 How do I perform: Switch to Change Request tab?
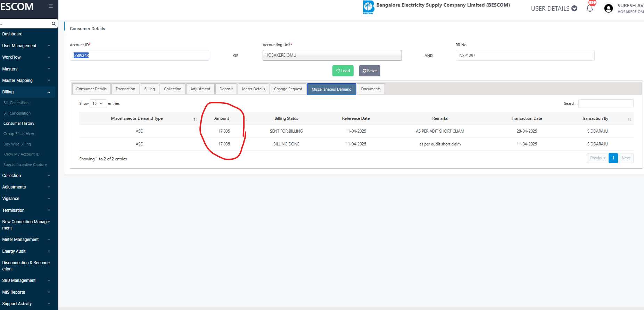click(x=288, y=89)
